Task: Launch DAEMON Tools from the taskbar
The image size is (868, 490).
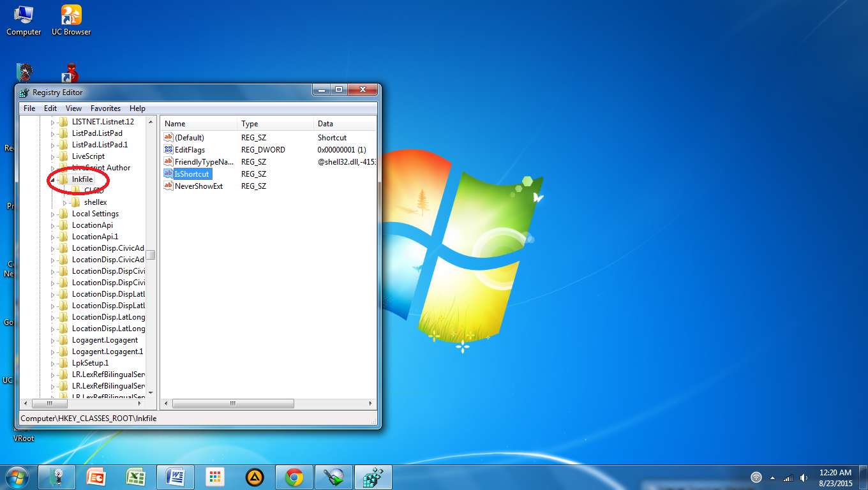Action: (254, 477)
